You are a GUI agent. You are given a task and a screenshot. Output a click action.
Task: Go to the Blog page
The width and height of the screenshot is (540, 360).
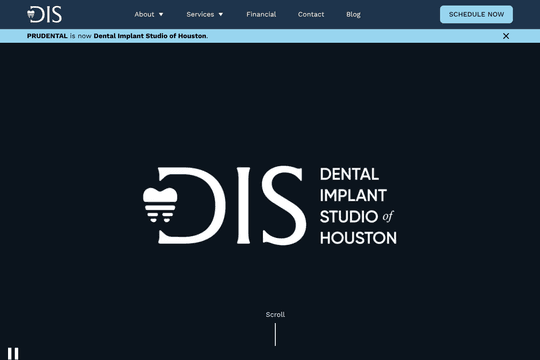coord(353,14)
